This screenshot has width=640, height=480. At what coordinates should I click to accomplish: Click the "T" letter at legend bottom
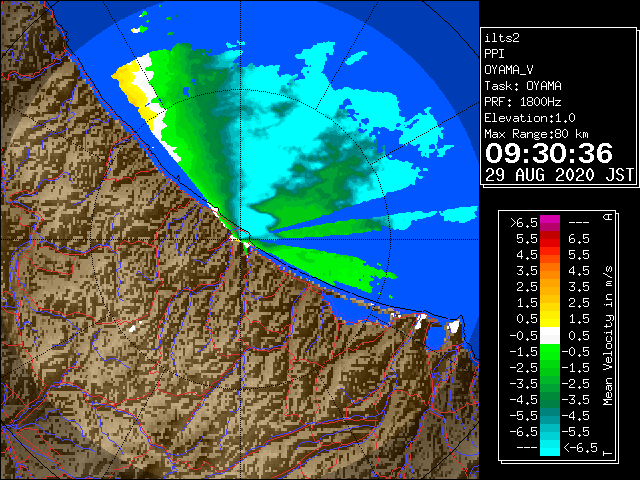[608, 453]
